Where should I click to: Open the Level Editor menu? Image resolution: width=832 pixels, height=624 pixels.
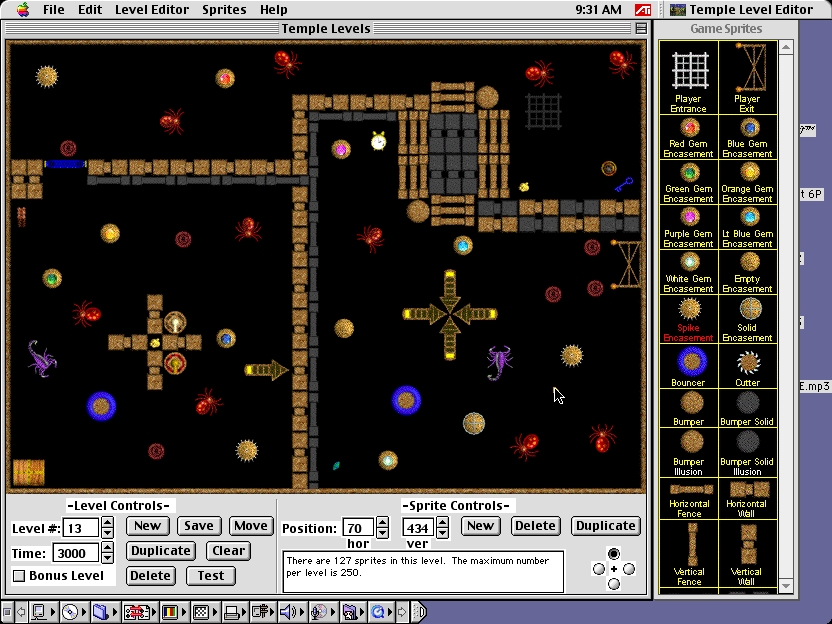pos(152,9)
